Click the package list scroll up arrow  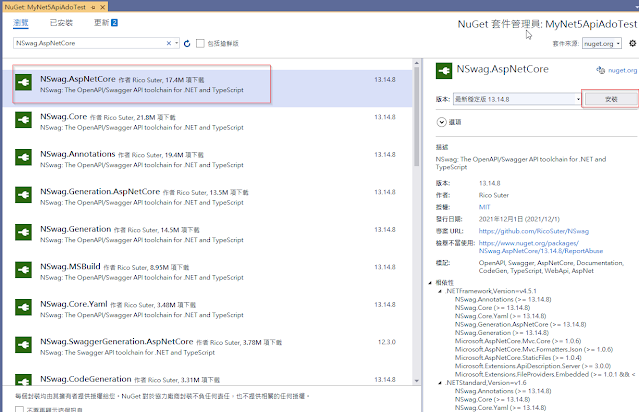pyautogui.click(x=416, y=63)
